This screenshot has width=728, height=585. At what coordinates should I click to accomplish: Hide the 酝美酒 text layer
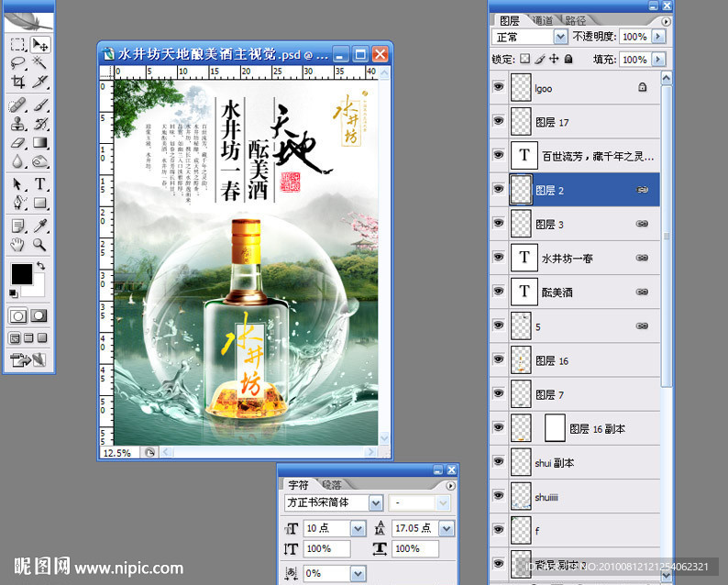click(x=498, y=291)
